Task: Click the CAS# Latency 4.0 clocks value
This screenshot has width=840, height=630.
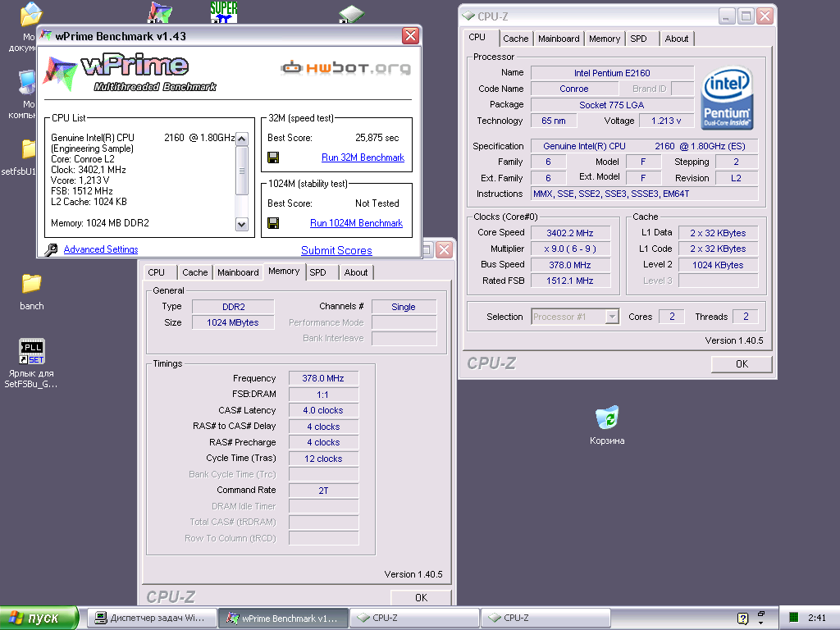Action: coord(323,410)
